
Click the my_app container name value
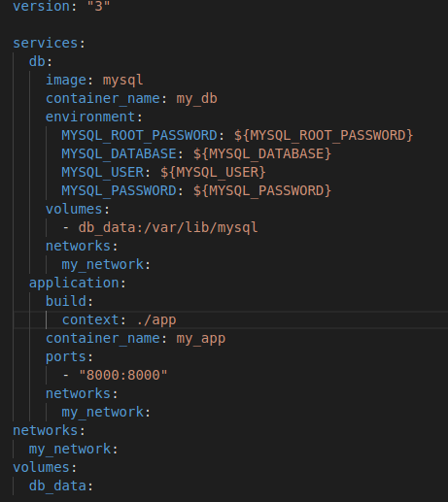coord(201,338)
